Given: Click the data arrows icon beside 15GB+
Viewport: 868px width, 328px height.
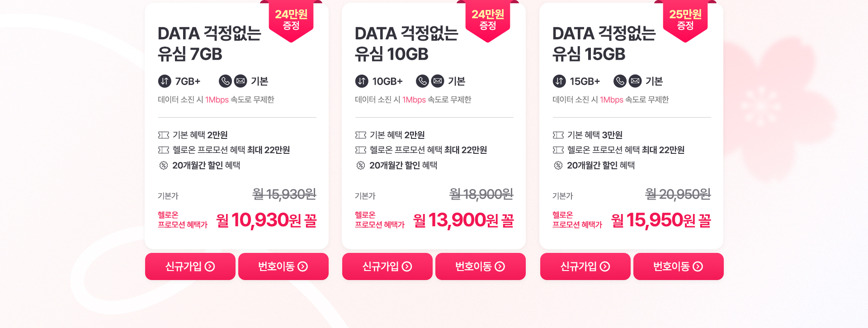Looking at the screenshot, I should (x=559, y=81).
